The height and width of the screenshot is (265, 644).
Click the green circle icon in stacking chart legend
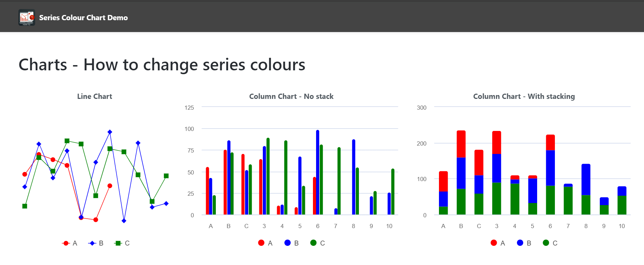tap(546, 243)
